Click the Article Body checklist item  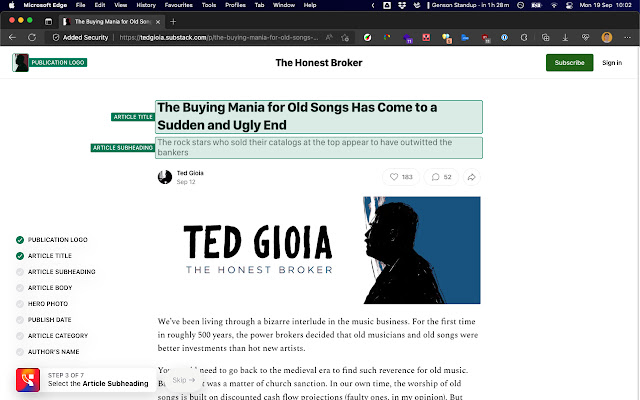coord(44,288)
